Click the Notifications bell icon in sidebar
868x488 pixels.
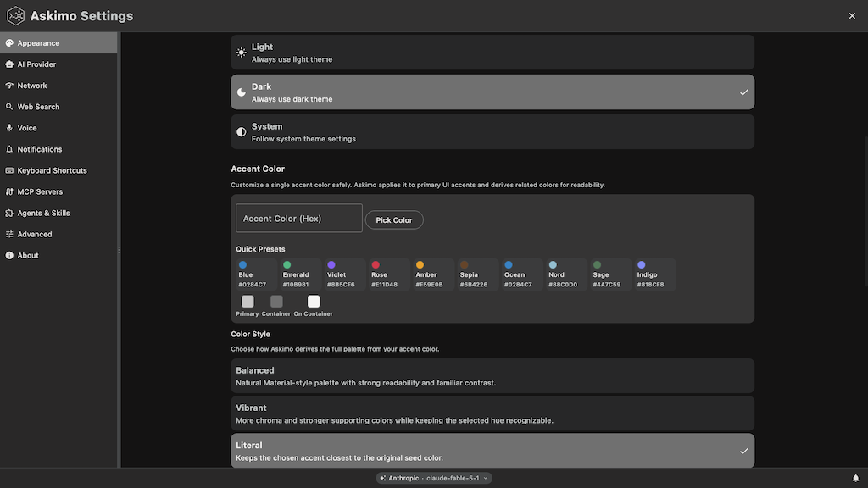coord(9,149)
